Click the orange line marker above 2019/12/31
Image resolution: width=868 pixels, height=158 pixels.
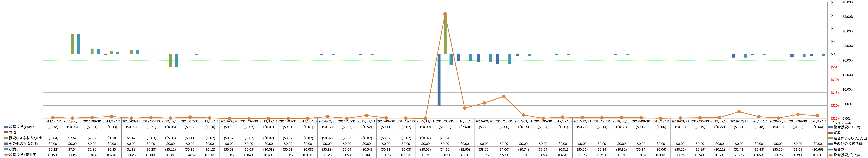(x=739, y=112)
